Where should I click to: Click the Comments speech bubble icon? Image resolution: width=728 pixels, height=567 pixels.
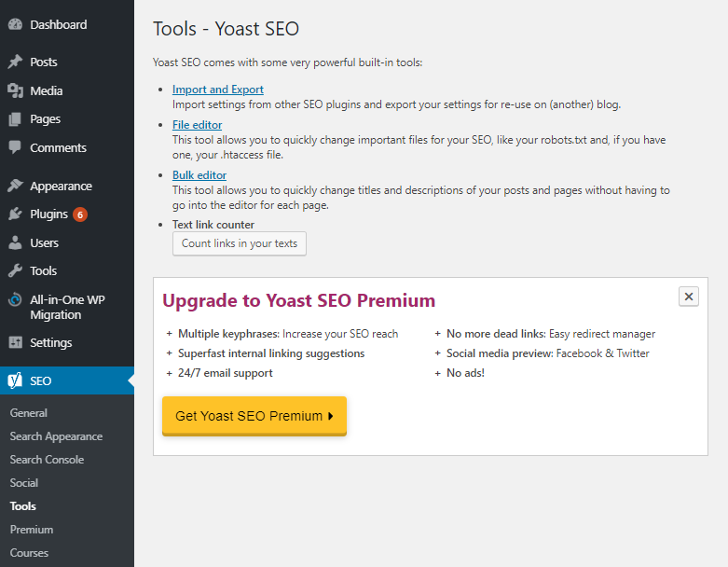[15, 147]
